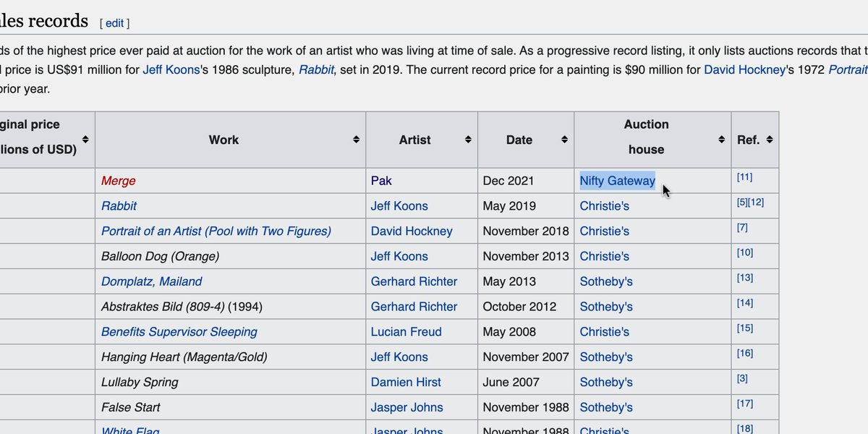868x434 pixels.
Task: Open Sotheby's link in June 2007 row
Action: pyautogui.click(x=606, y=383)
